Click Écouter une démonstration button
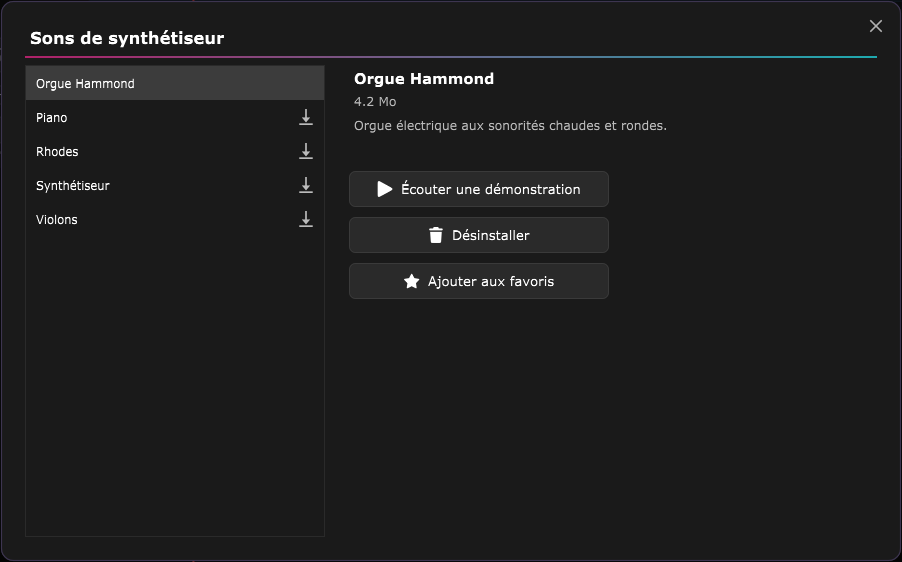902x562 pixels. [479, 189]
